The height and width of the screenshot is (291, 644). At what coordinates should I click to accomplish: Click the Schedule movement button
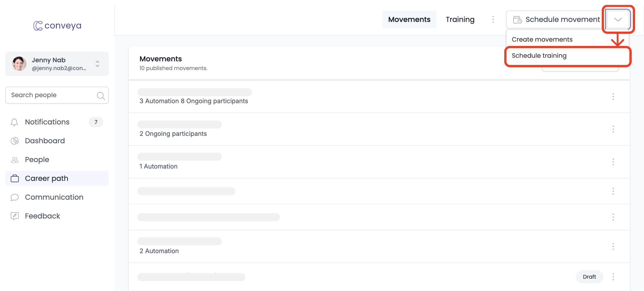pos(556,20)
